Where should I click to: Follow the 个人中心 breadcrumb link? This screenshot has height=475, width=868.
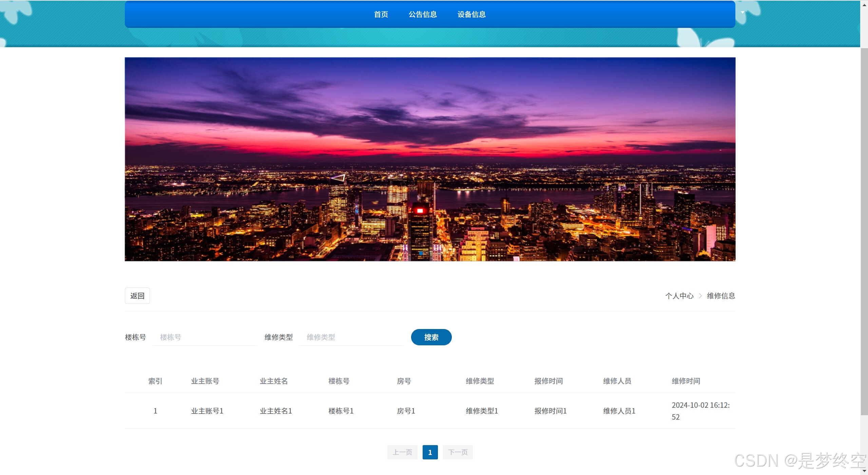(x=679, y=296)
